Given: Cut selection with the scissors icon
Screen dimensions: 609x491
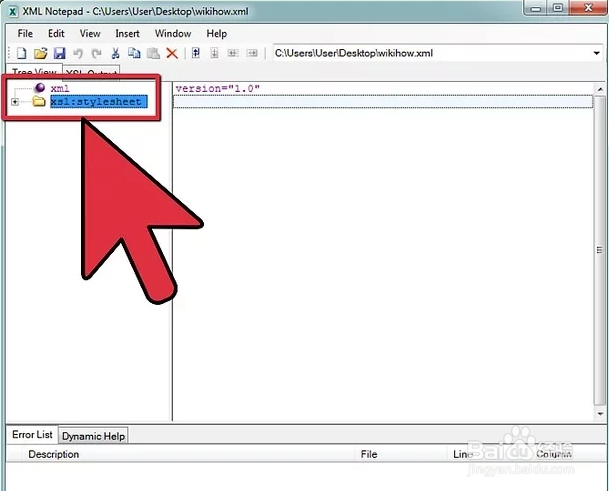Looking at the screenshot, I should [x=115, y=53].
